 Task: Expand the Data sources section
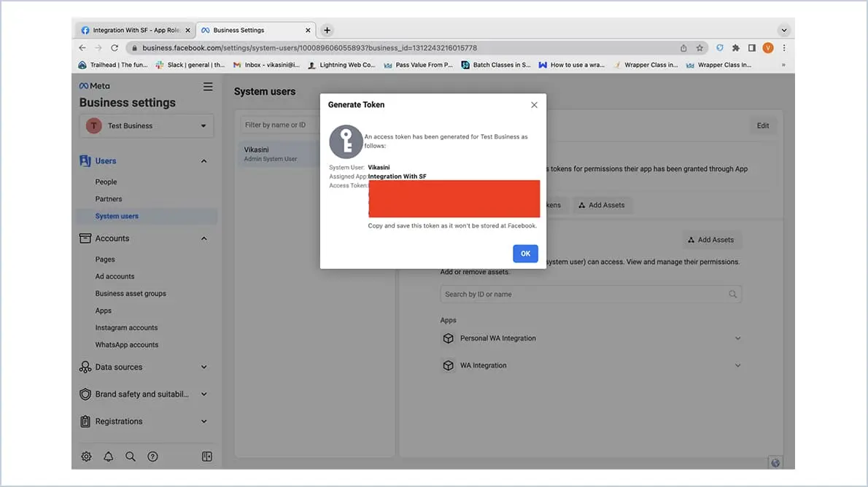(204, 367)
